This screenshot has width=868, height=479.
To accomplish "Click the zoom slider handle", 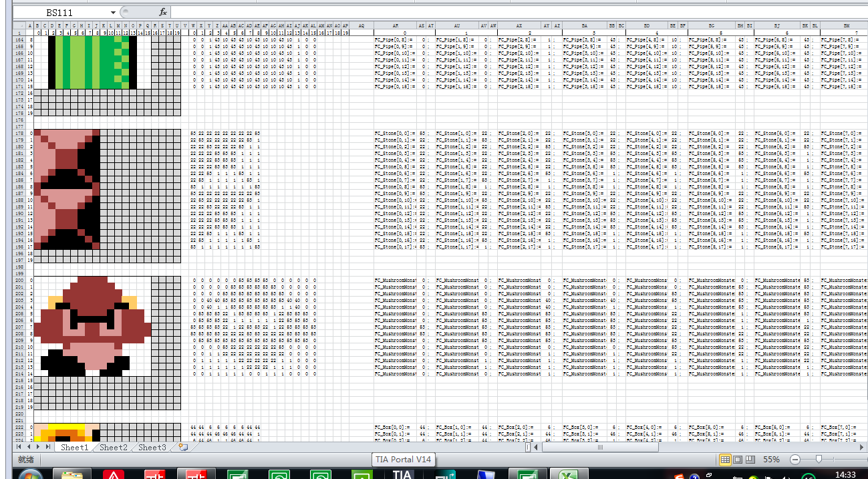I will coord(819,460).
